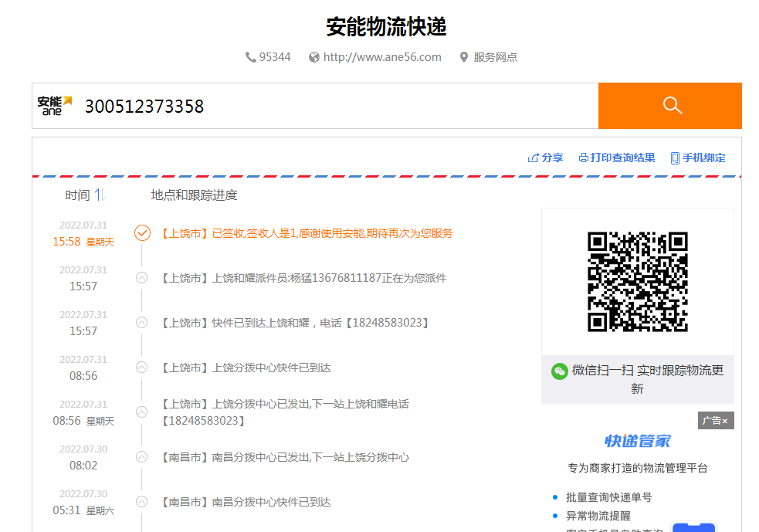Click the 异常物流提醒 bullet item
This screenshot has width=759, height=532.
click(x=598, y=516)
